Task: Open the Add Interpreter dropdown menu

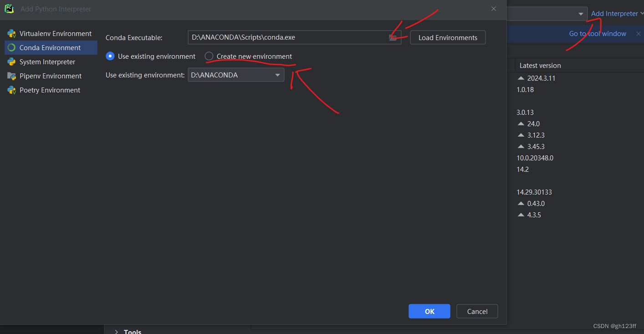Action: pos(614,13)
